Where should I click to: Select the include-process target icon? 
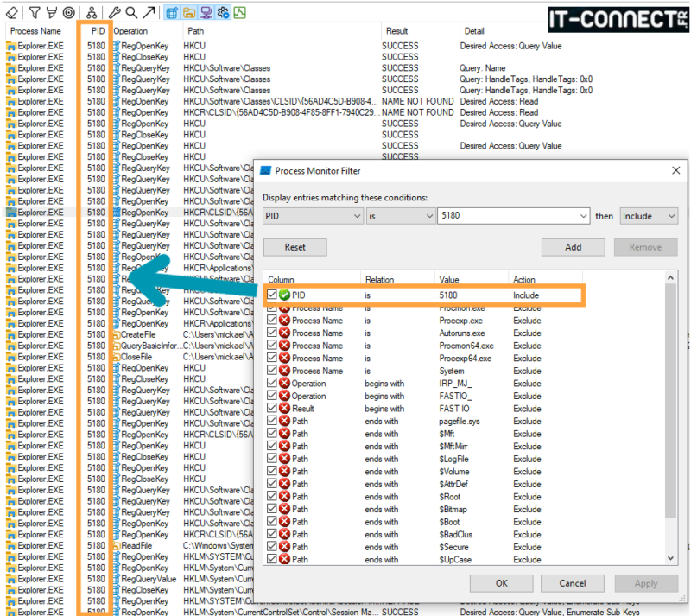coord(69,12)
